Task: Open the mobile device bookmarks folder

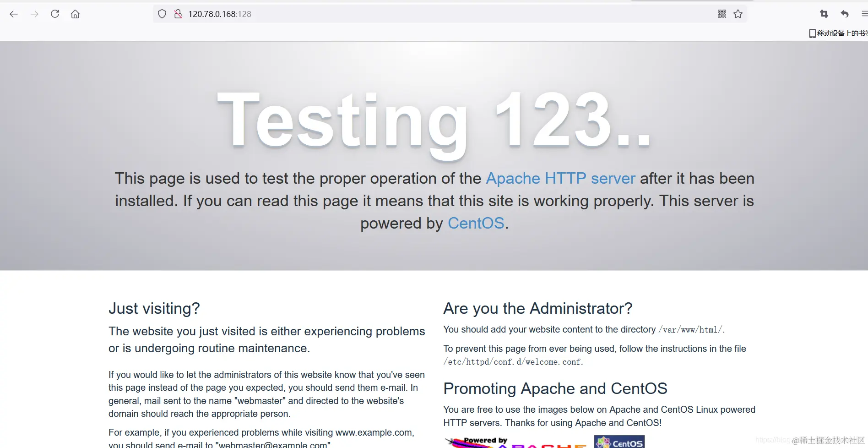Action: pos(838,33)
